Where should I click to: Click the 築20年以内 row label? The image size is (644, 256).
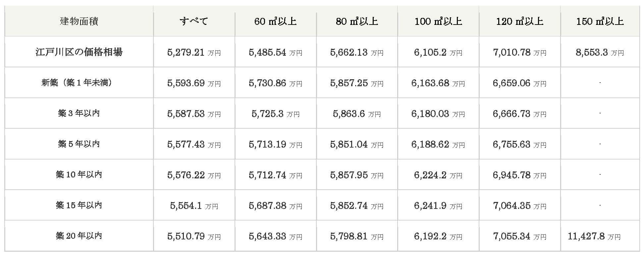coord(79,236)
